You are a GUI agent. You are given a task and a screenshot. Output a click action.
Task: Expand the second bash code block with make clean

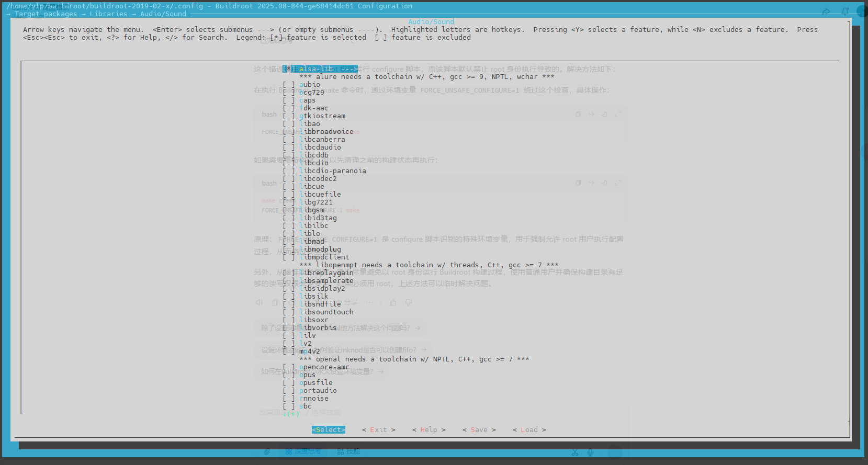tap(618, 183)
